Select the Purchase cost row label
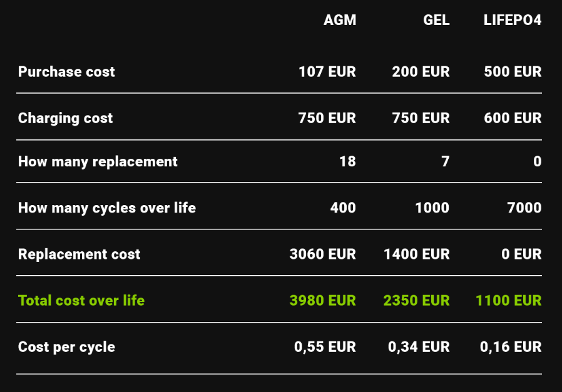Screen dimensions: 562x392 point(66,72)
